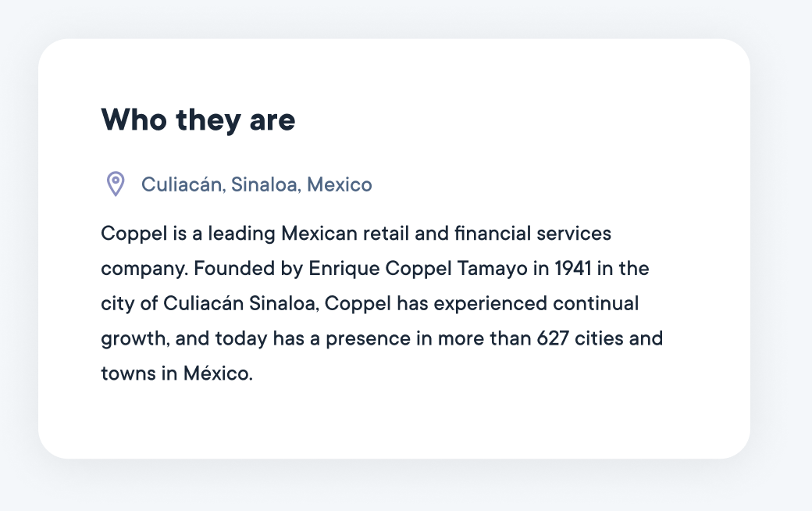Click the word 'towns' on last line
Screen dimensions: 812x511
click(128, 373)
